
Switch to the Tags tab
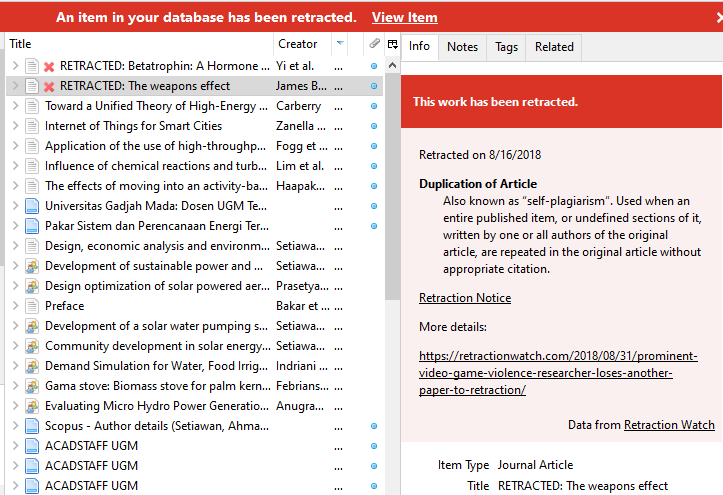[x=506, y=47]
